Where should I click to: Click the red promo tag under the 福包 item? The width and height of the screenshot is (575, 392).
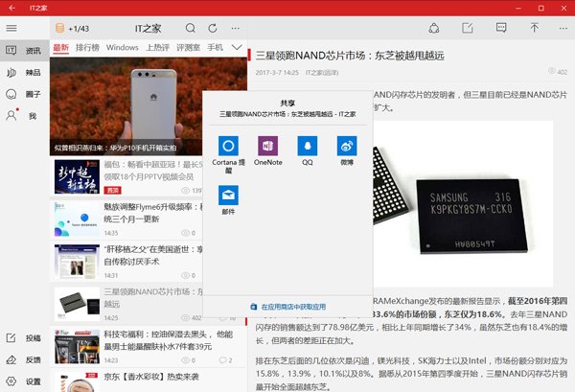coord(112,191)
